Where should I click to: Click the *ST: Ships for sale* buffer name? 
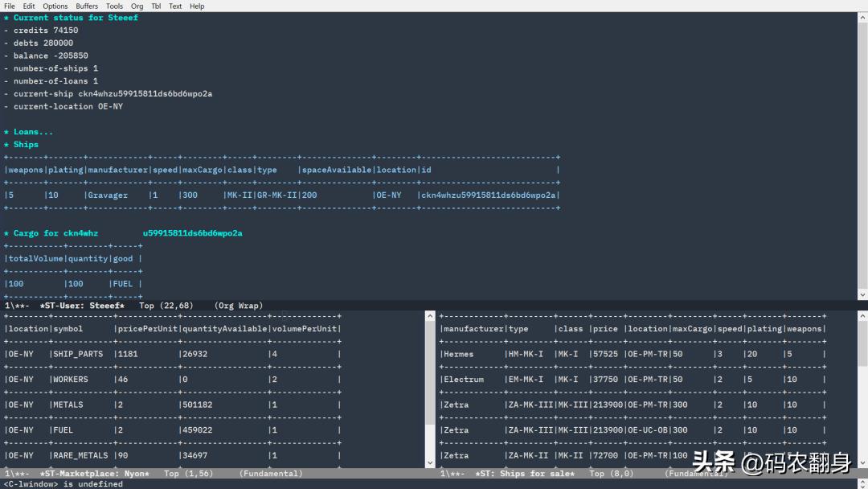pyautogui.click(x=525, y=474)
